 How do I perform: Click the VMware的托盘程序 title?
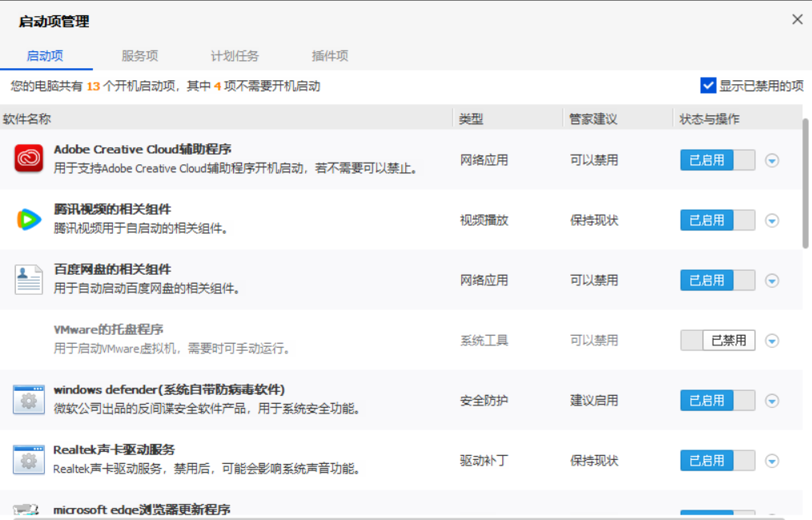coord(108,329)
